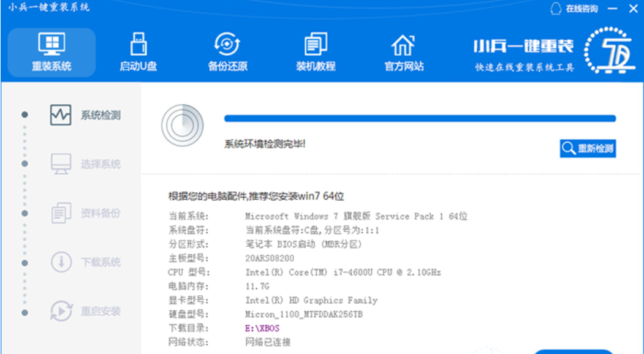Screen dimensions: 644x354
Task: Select the 系统检测 waveform step icon
Action: click(60, 115)
